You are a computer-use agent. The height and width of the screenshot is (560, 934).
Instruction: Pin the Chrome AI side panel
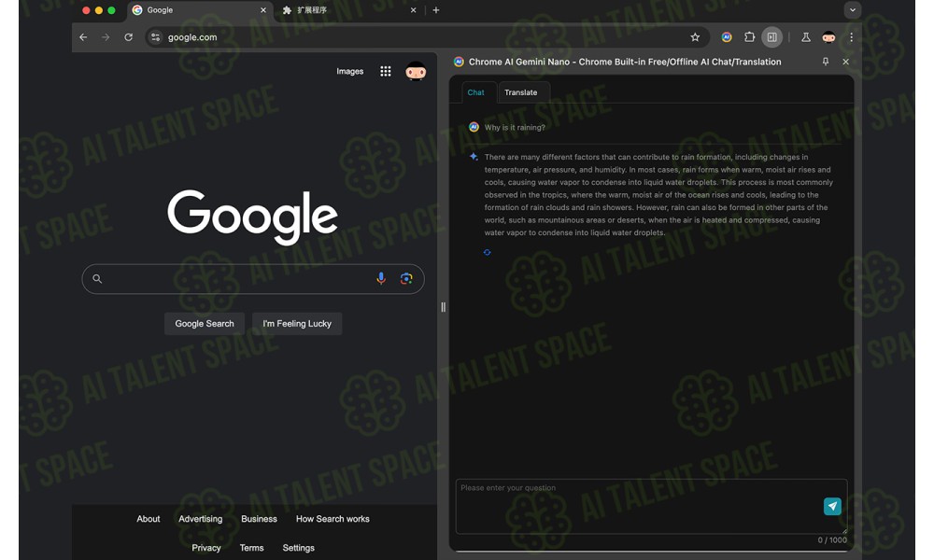click(826, 62)
